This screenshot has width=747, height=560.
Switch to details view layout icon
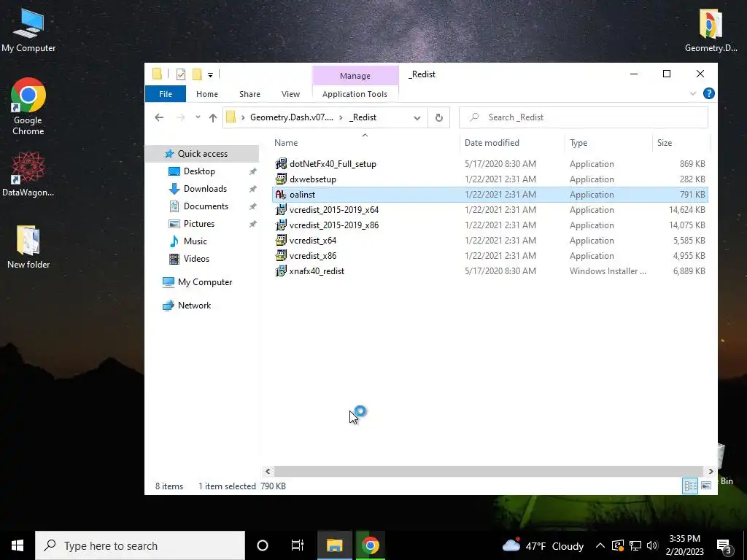690,486
